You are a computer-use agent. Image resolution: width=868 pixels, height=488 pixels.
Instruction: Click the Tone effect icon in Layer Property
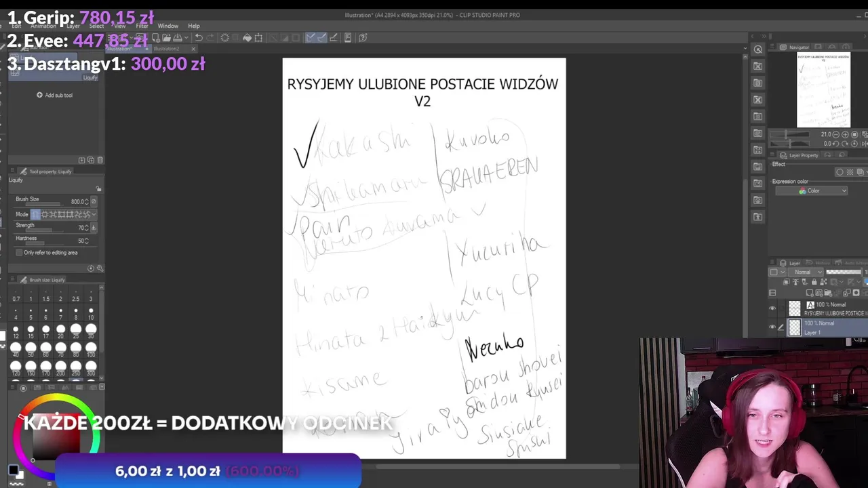(850, 172)
